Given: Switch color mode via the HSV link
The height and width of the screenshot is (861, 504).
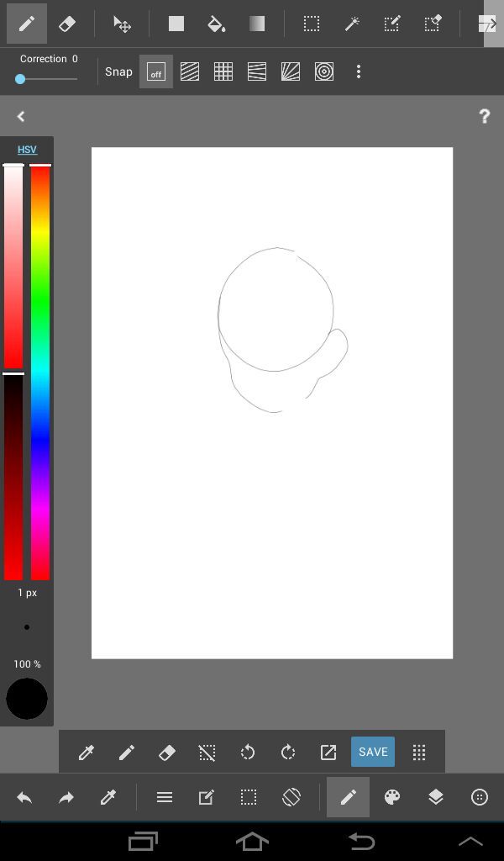Looking at the screenshot, I should [27, 150].
